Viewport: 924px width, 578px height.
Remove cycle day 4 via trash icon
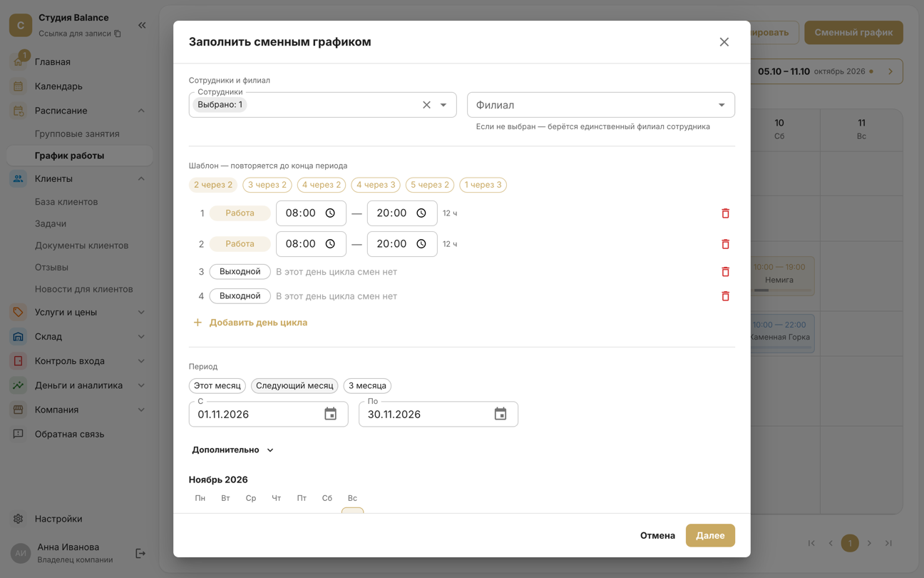pyautogui.click(x=725, y=296)
